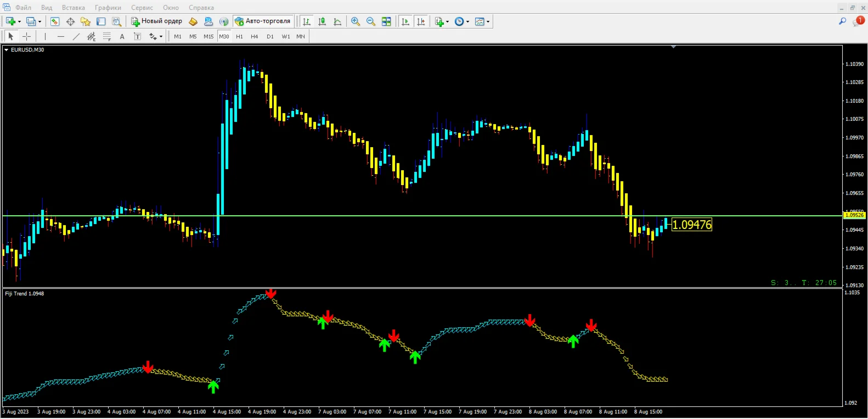Click the chart shift marker triangle

tap(673, 47)
